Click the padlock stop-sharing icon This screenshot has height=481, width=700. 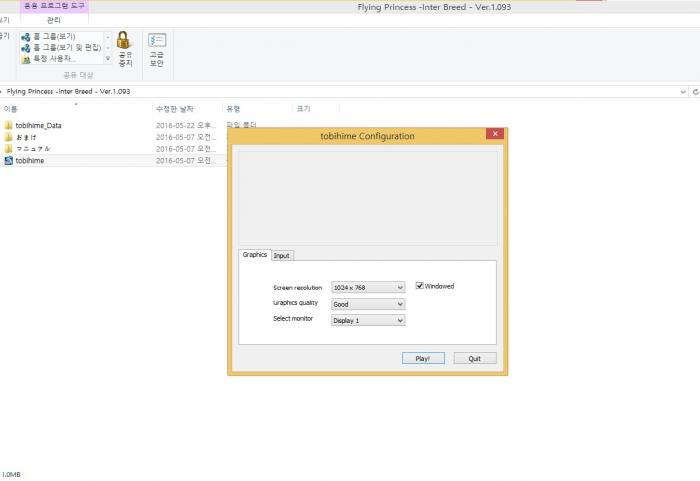tap(124, 41)
